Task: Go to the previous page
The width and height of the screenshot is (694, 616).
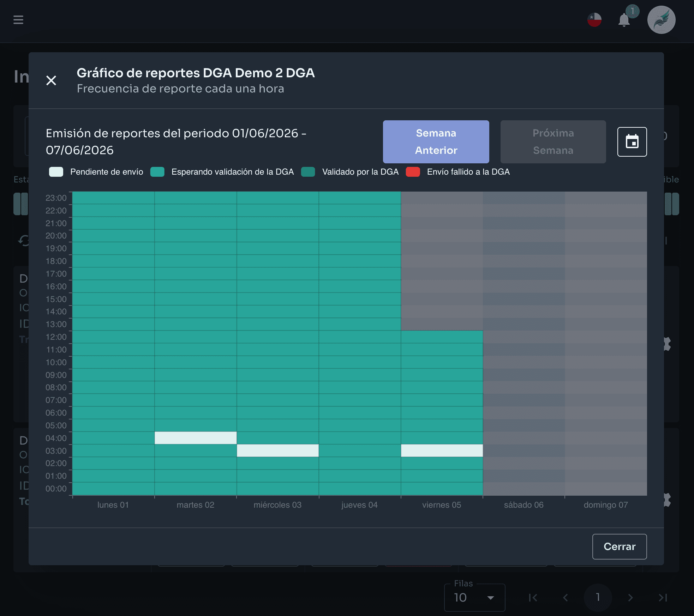Action: 566,597
